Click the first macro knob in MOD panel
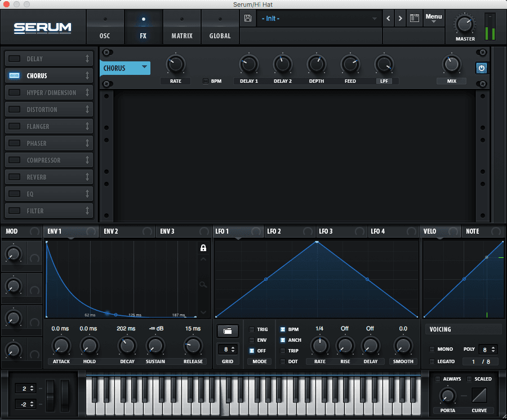 14,254
